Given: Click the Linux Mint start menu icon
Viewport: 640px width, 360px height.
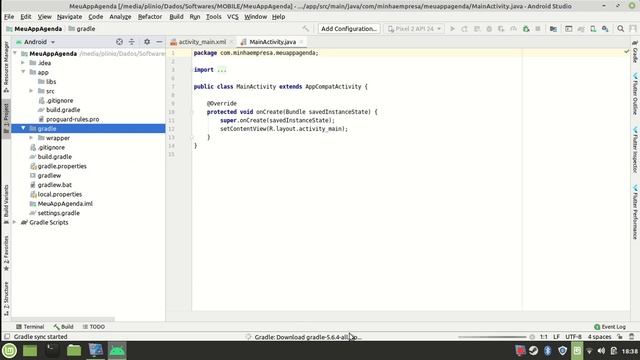Looking at the screenshot, I should pyautogui.click(x=9, y=350).
